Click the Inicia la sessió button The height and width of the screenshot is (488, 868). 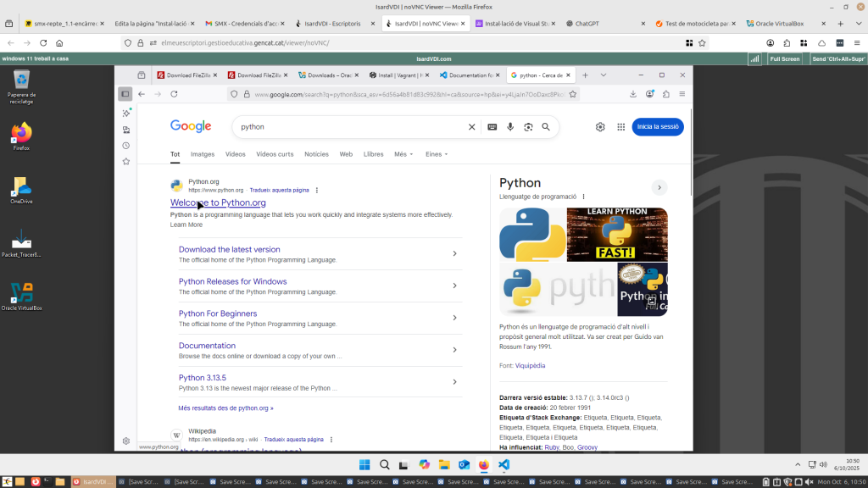658,127
